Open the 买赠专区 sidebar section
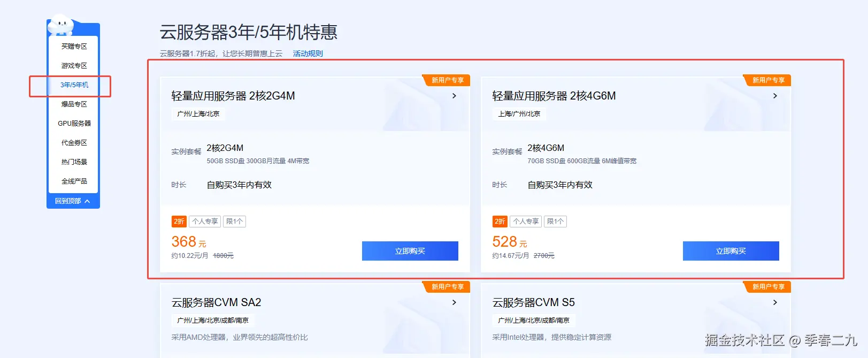Image resolution: width=868 pixels, height=358 pixels. point(74,47)
